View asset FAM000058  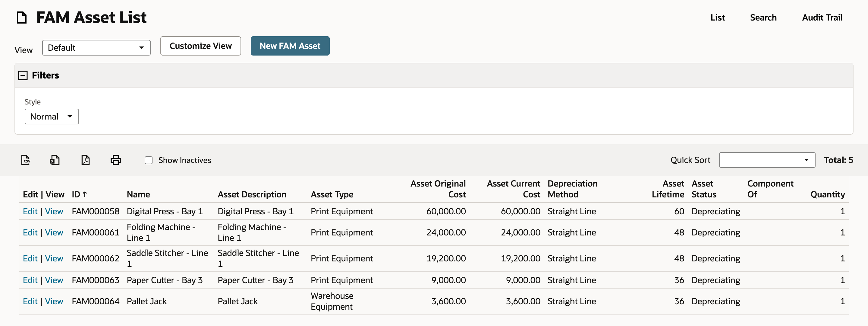point(54,211)
